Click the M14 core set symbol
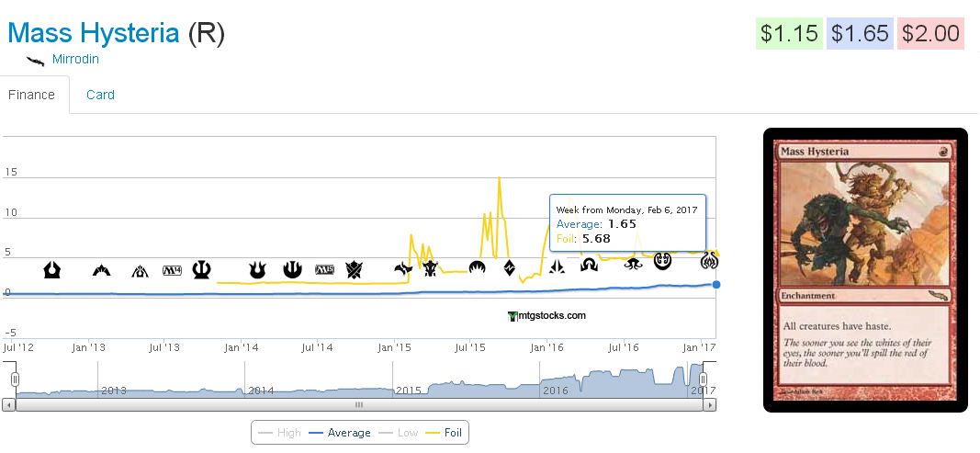The height and width of the screenshot is (453, 980). [x=172, y=270]
